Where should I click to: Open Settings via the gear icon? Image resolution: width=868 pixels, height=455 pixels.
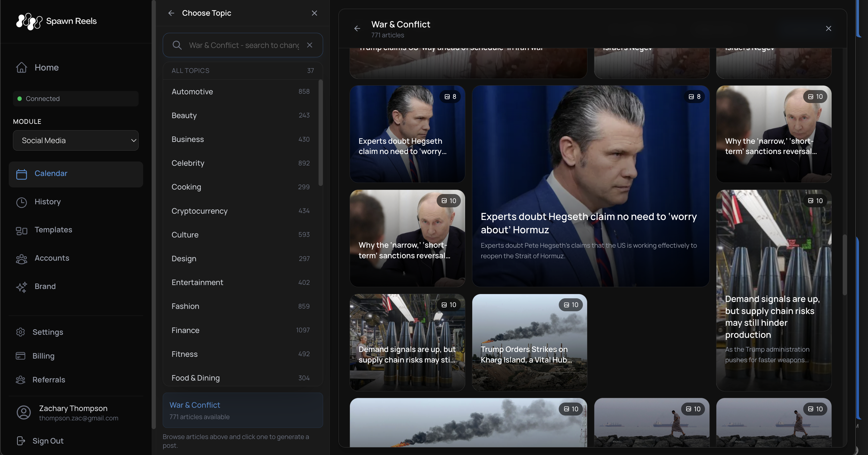coord(20,332)
